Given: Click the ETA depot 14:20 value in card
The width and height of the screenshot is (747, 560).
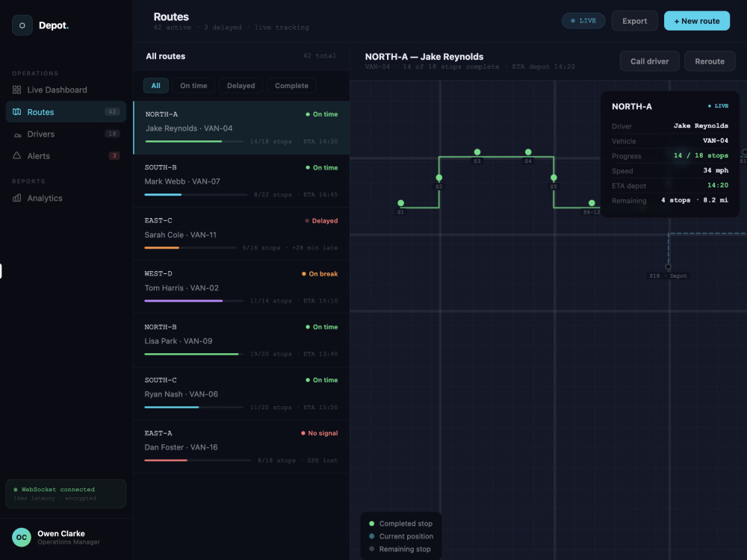Looking at the screenshot, I should pos(717,185).
